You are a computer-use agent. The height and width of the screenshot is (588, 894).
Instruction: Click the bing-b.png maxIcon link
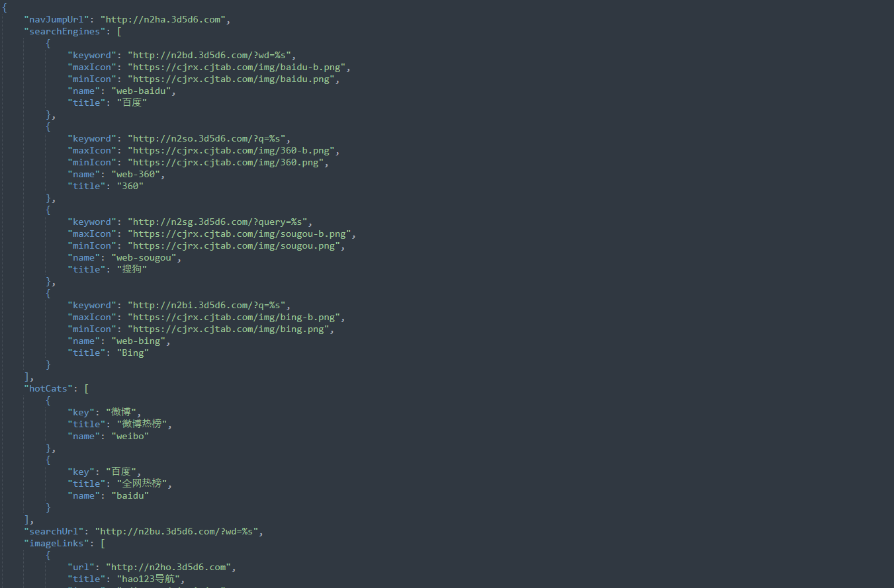point(236,317)
